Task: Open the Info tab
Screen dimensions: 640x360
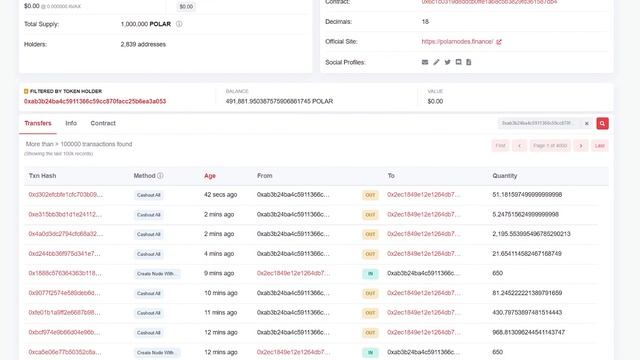Action: [x=71, y=123]
